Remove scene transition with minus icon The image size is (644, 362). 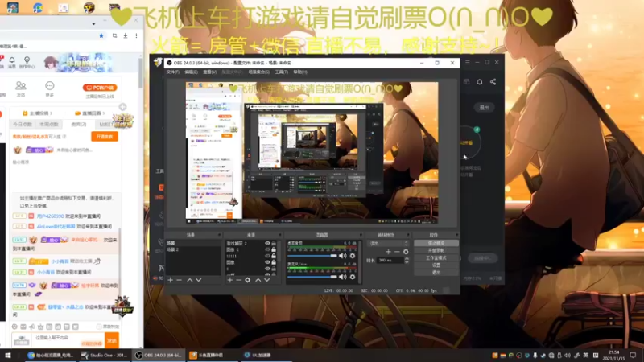397,252
